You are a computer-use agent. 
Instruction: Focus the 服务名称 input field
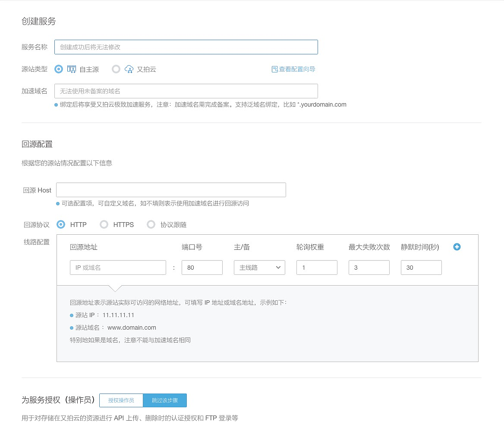pos(186,47)
